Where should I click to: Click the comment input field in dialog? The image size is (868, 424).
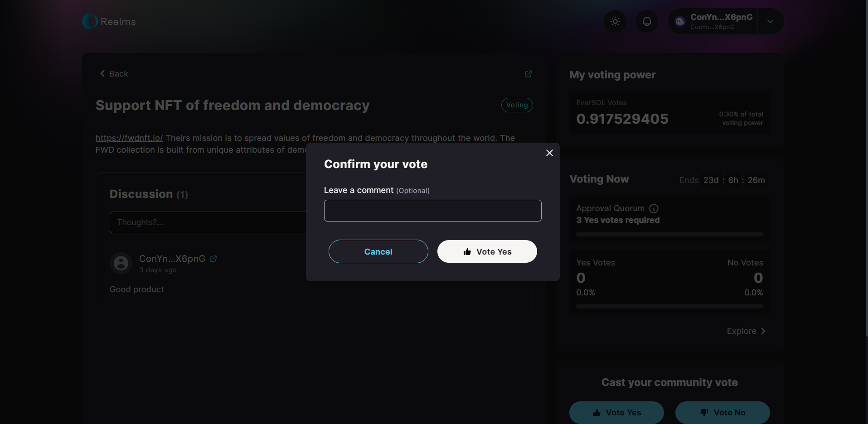432,211
